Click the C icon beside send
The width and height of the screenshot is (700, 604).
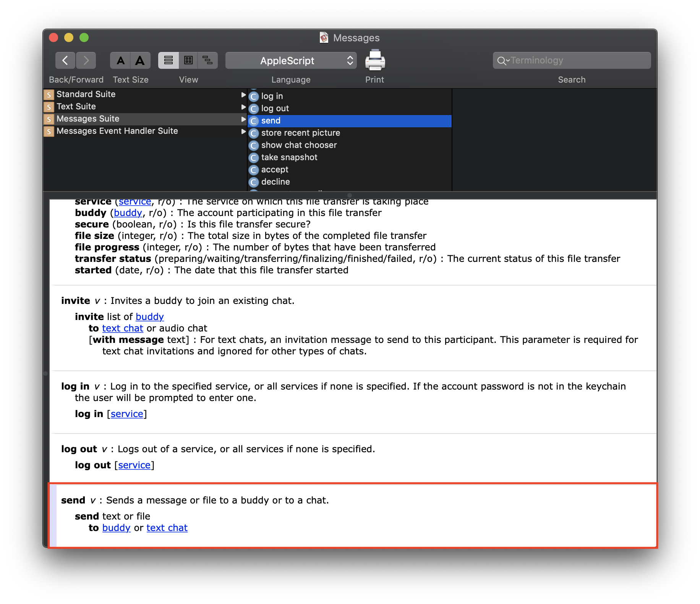coord(254,121)
